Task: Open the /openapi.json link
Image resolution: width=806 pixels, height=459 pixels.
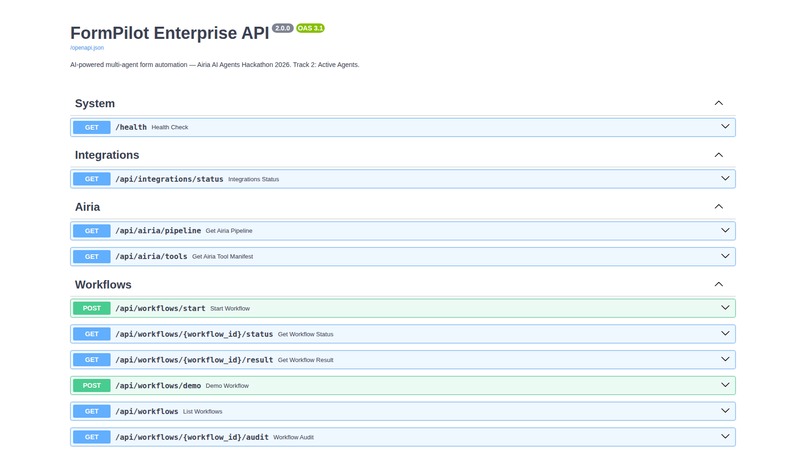Action: [87, 48]
